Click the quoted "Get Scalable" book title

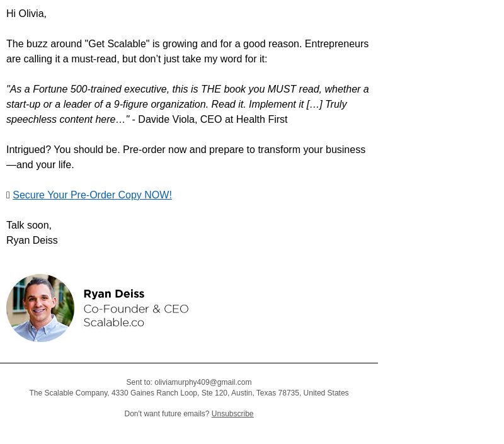tap(117, 44)
